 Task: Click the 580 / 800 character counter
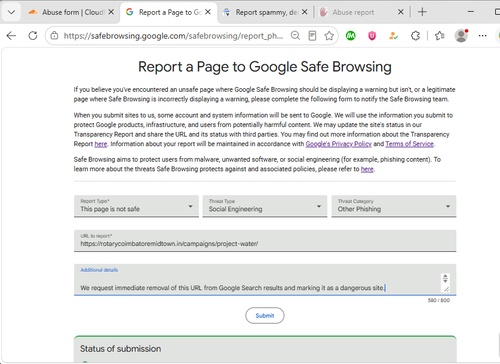(439, 300)
